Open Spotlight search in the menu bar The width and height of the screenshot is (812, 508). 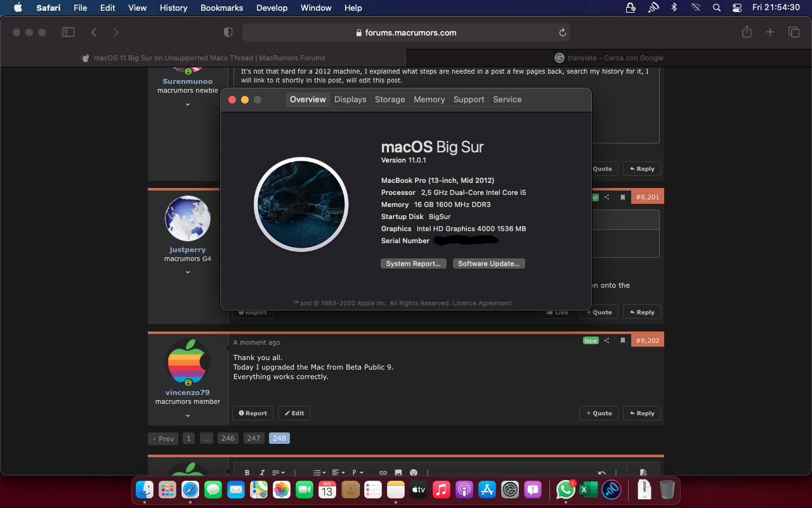tap(716, 8)
